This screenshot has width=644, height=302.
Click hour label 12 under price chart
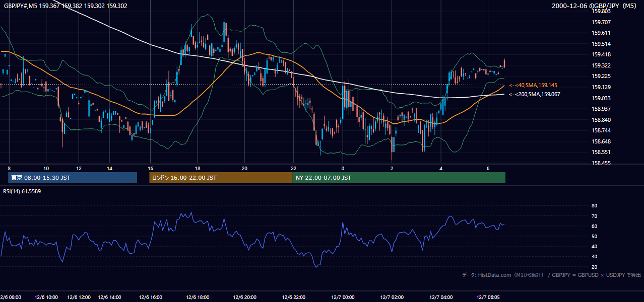[x=79, y=168]
